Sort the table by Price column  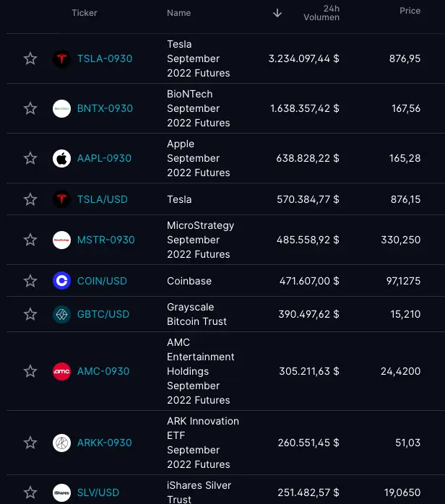[x=410, y=12]
